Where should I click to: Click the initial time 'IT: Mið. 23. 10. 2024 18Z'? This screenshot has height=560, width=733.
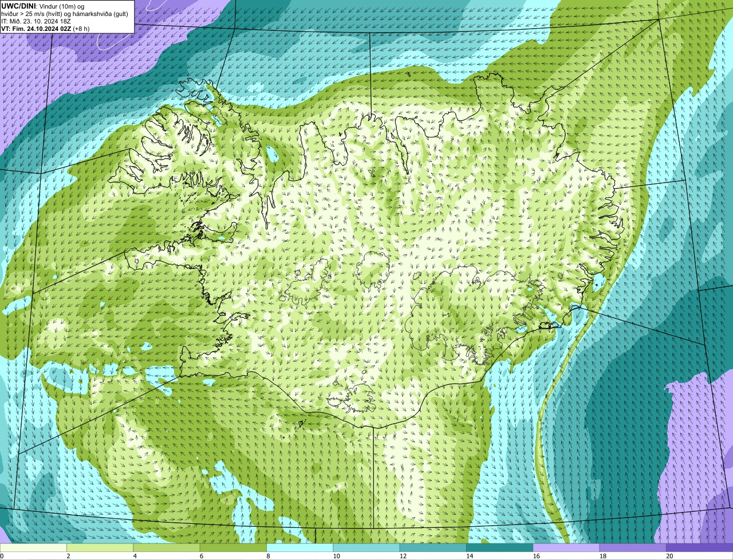click(x=36, y=21)
